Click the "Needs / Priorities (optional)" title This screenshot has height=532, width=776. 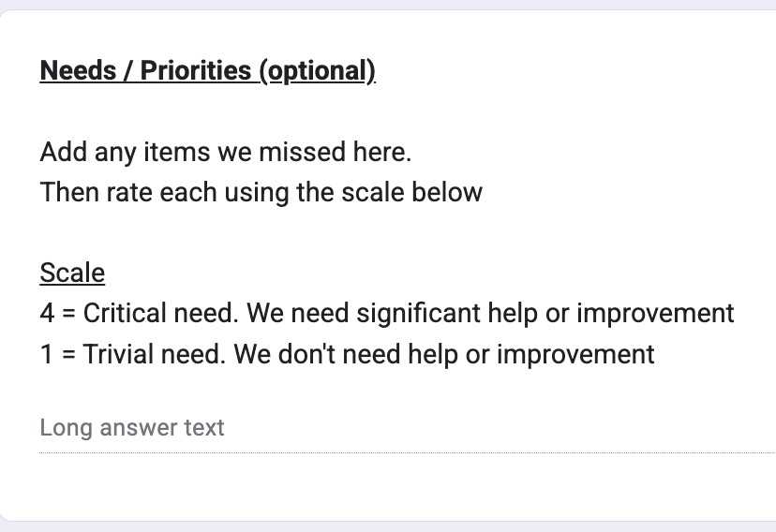(x=207, y=71)
